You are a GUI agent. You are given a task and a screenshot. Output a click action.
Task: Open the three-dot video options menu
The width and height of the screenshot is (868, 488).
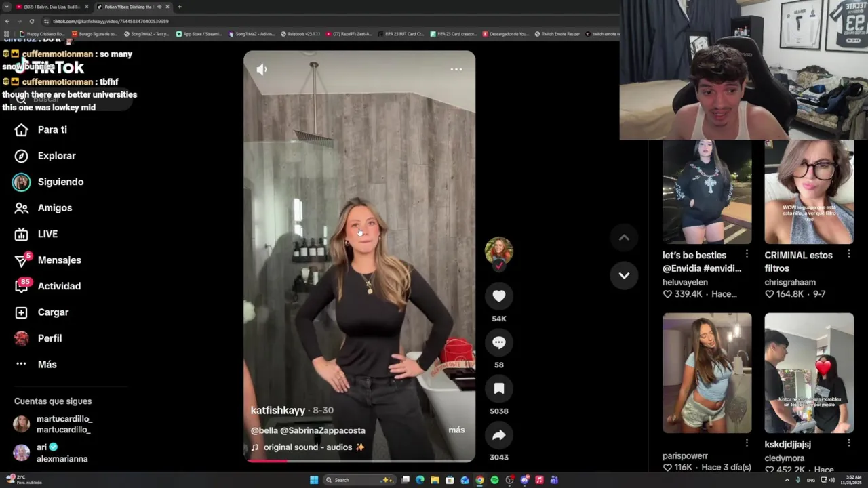[x=456, y=69]
